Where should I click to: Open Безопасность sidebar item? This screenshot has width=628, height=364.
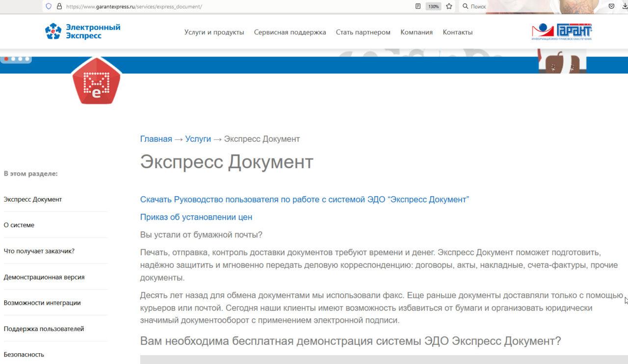pos(24,354)
